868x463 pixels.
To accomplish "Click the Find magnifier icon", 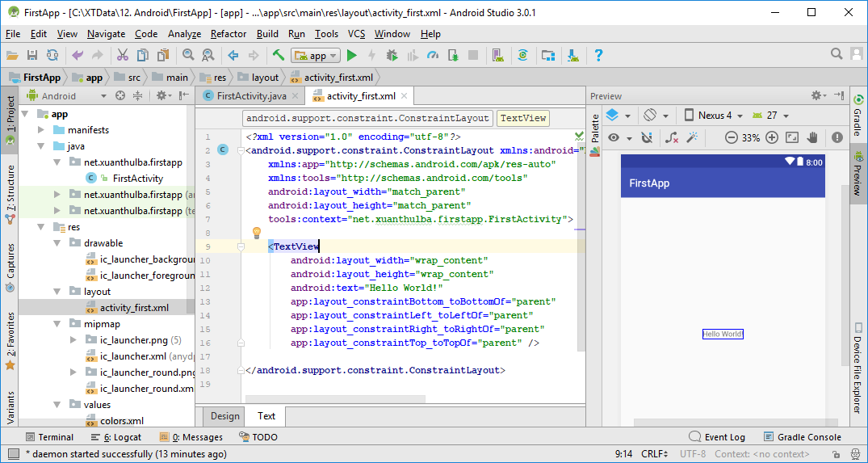I will 188,56.
